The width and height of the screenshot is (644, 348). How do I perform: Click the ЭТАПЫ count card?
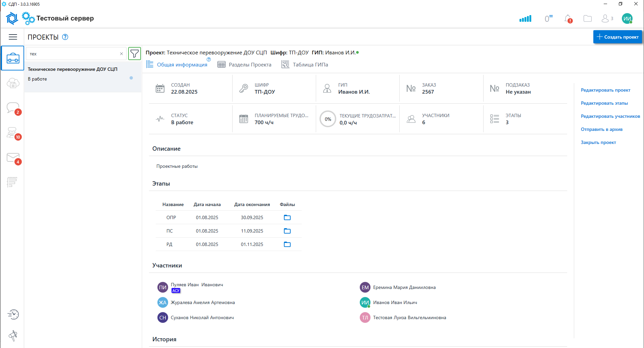(525, 119)
